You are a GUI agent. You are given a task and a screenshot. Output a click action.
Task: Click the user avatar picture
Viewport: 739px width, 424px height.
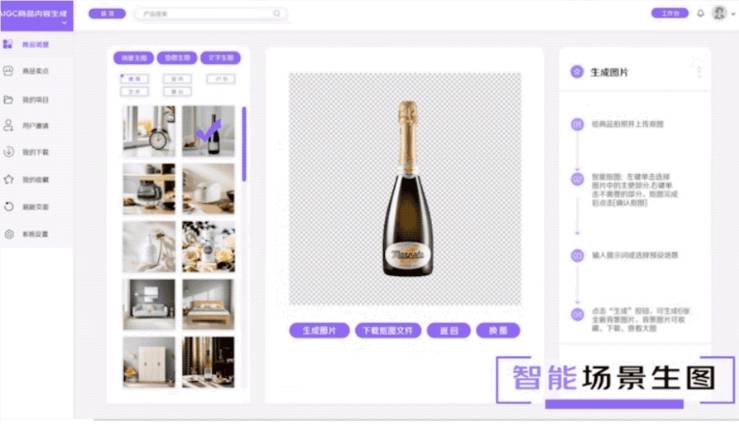pos(719,13)
